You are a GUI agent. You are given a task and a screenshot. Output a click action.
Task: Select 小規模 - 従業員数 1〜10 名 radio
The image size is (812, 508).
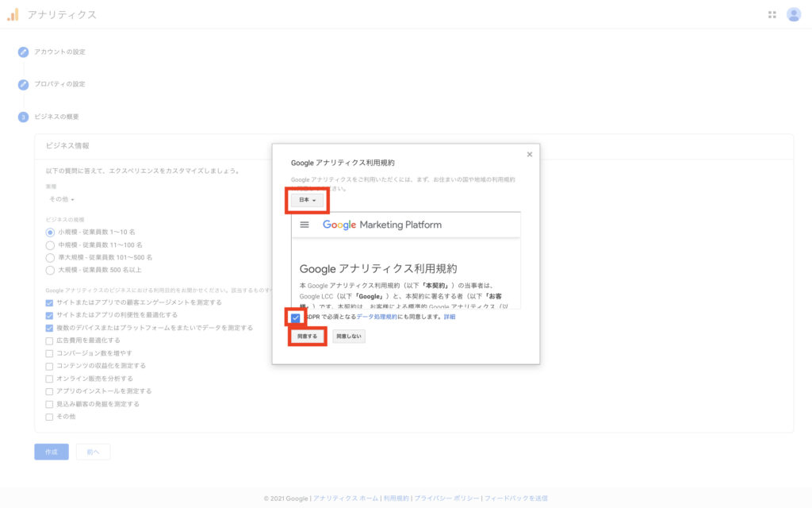click(x=50, y=233)
